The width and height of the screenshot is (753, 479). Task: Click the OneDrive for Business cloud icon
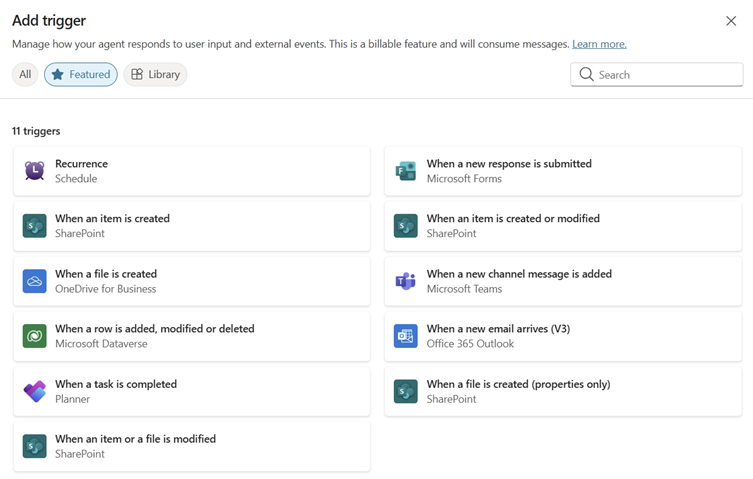35,281
